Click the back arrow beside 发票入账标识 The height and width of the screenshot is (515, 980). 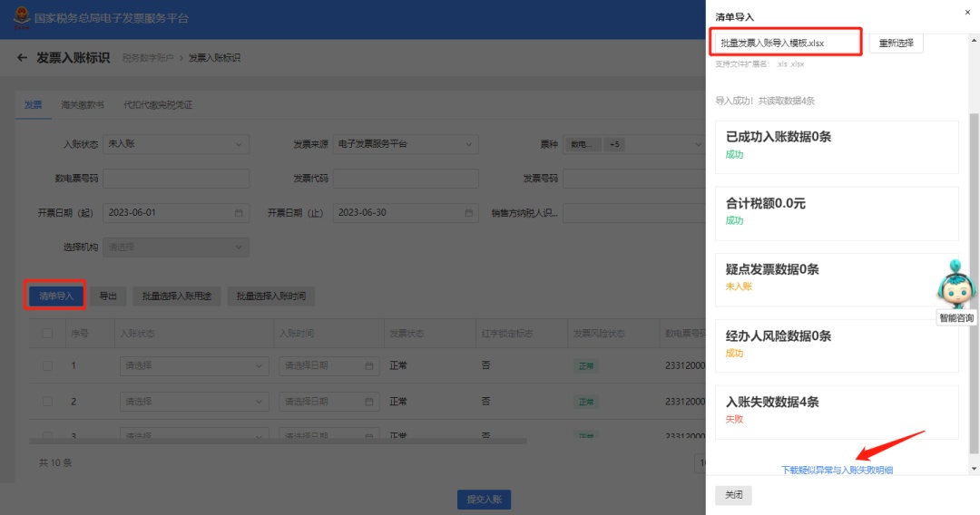pyautogui.click(x=22, y=57)
